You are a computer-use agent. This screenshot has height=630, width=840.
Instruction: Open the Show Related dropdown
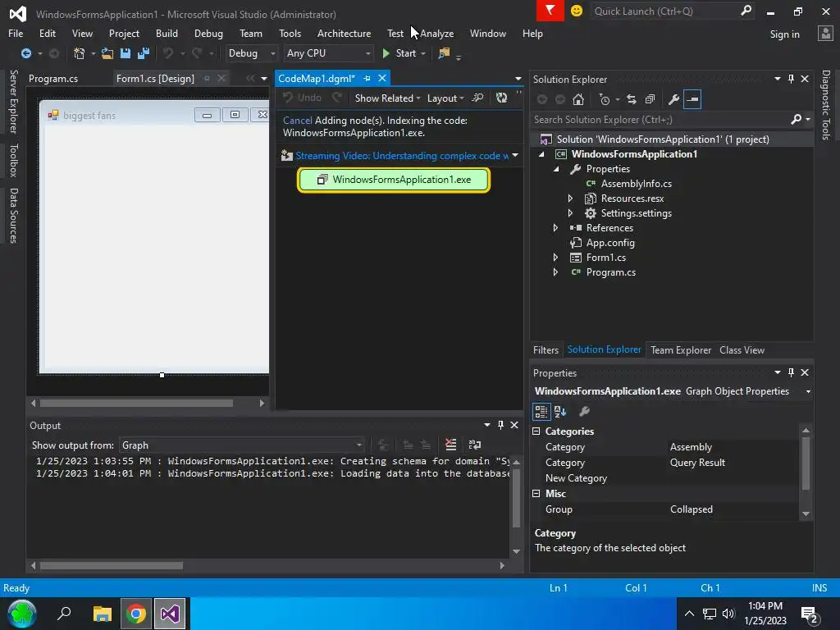[387, 98]
